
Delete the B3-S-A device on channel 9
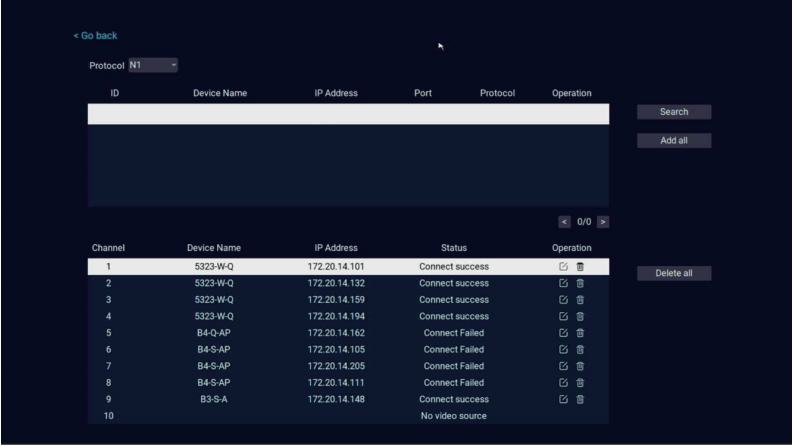click(x=580, y=399)
